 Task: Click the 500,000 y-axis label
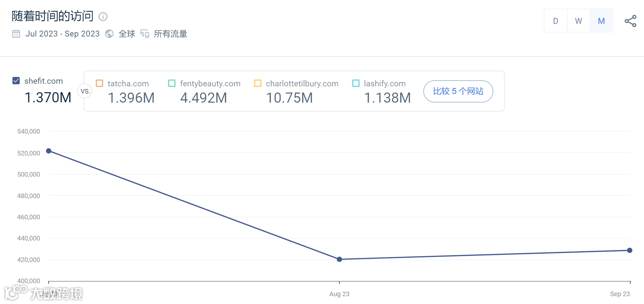(29, 174)
